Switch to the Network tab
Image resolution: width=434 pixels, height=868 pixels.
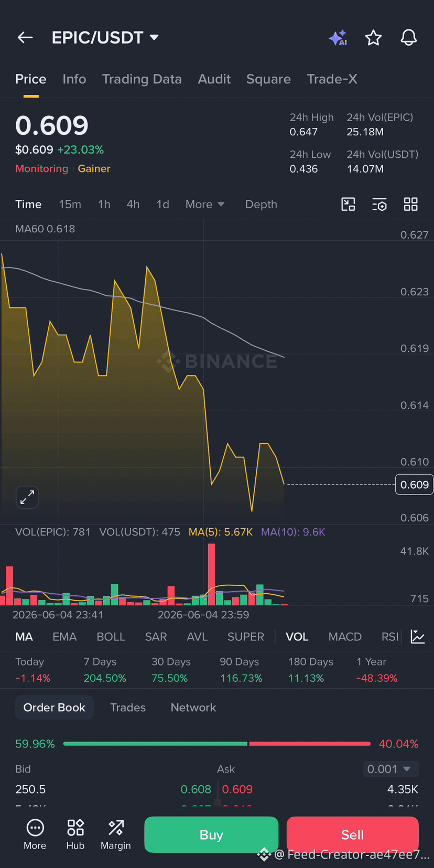(x=193, y=708)
